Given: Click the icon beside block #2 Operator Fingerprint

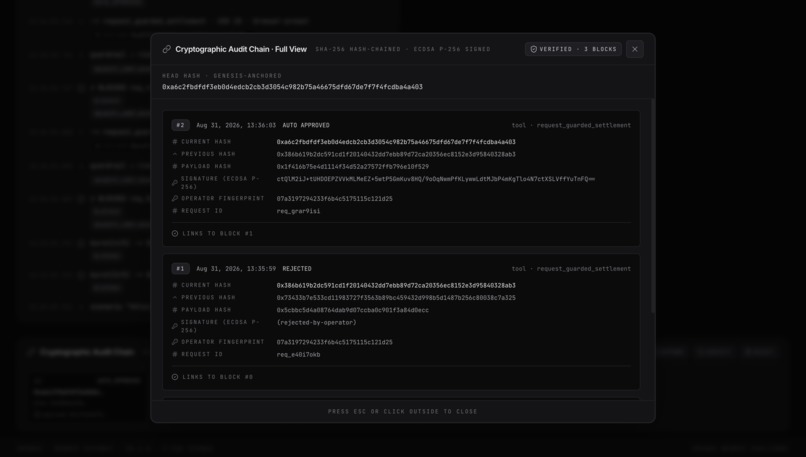Looking at the screenshot, I should [x=175, y=198].
